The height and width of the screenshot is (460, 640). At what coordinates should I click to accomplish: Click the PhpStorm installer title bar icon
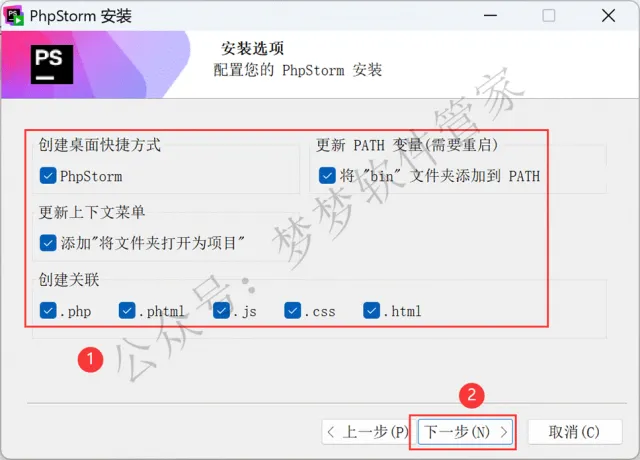tap(14, 16)
